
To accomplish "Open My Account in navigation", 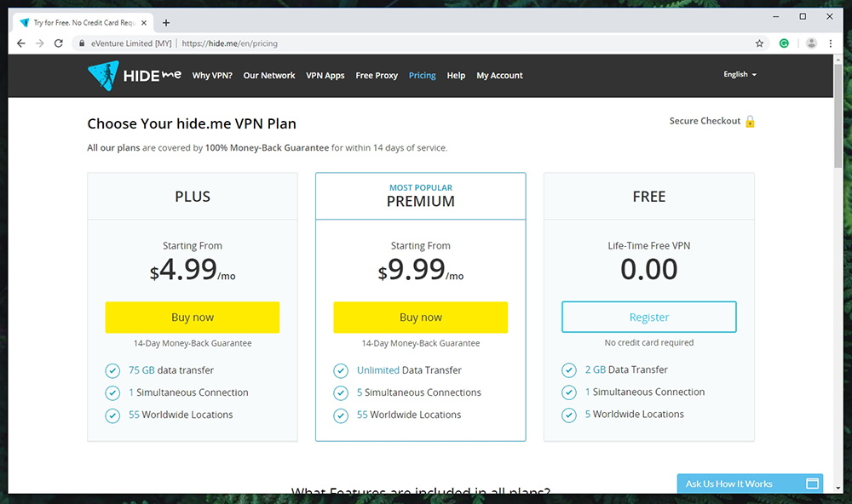I will click(499, 76).
